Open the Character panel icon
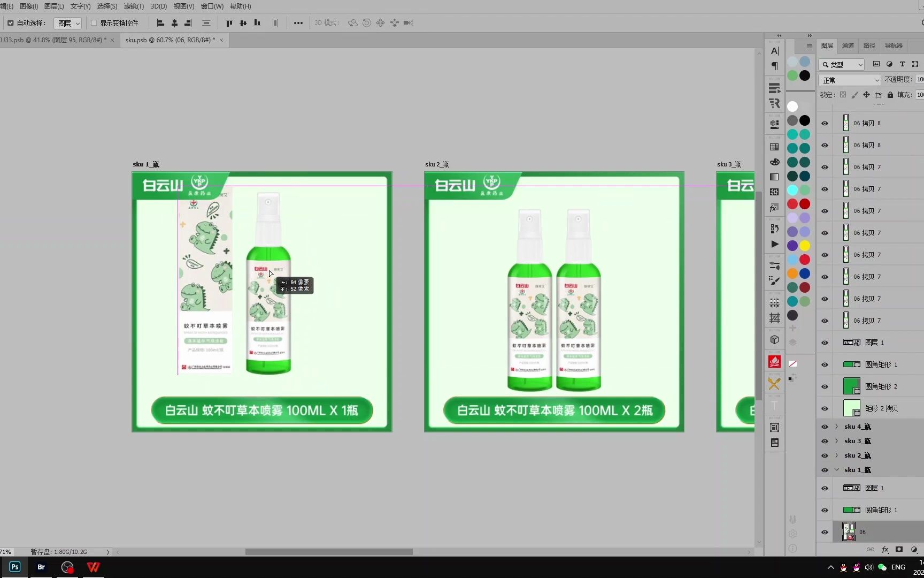 [x=774, y=51]
